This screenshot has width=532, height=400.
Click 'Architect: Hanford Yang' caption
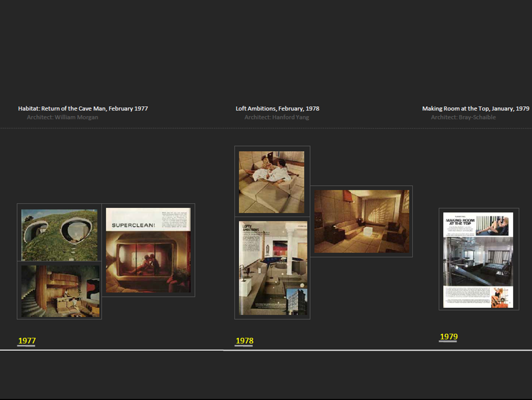pos(277,117)
